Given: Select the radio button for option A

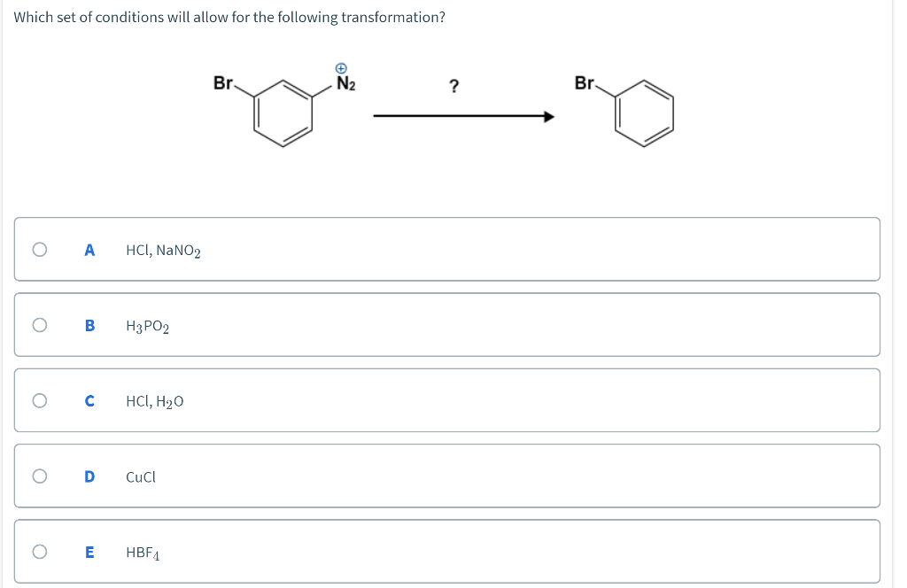Looking at the screenshot, I should tap(39, 250).
